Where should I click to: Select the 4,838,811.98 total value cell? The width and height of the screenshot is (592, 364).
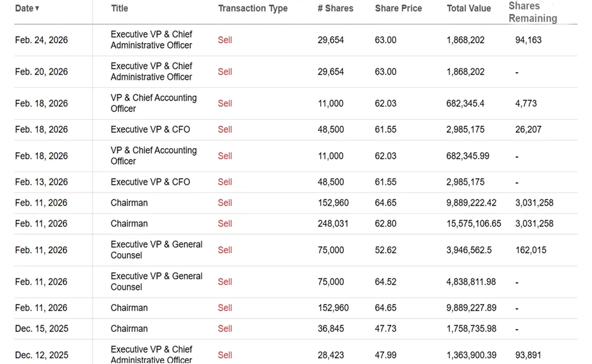coord(471,282)
